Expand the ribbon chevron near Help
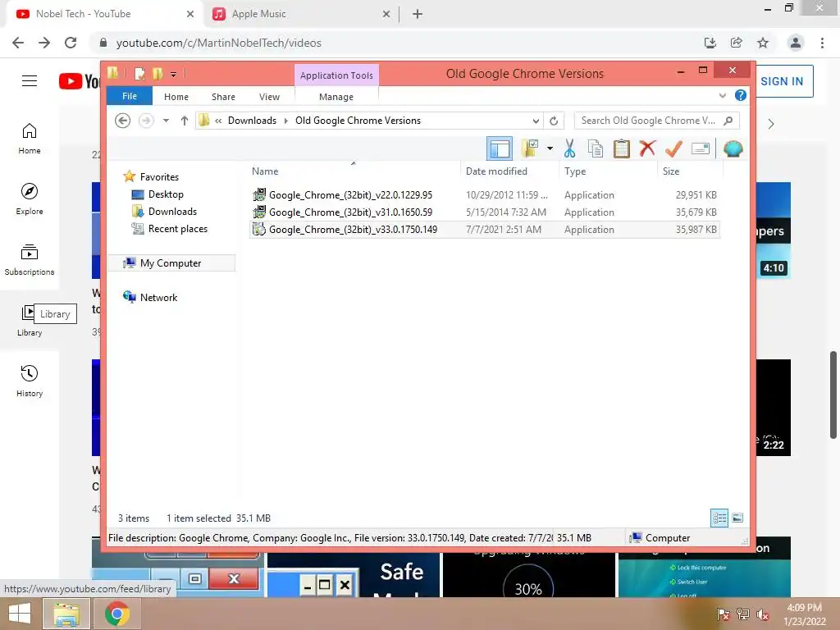 point(723,95)
